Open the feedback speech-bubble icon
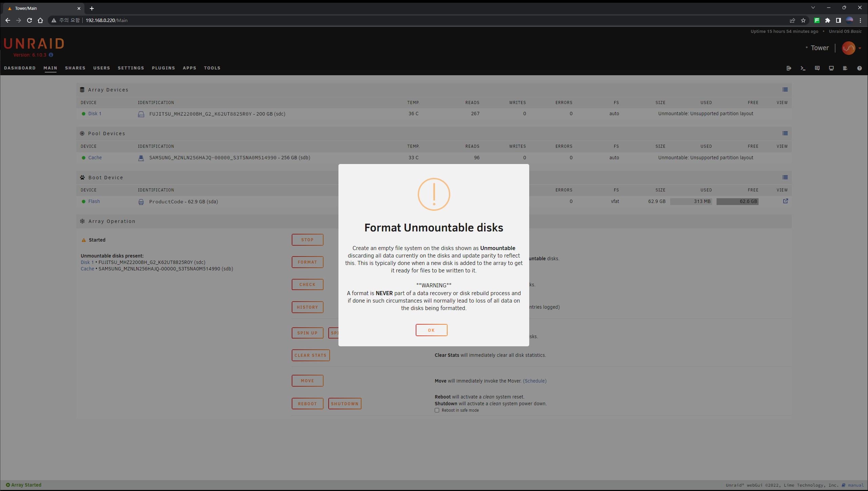 pos(817,68)
